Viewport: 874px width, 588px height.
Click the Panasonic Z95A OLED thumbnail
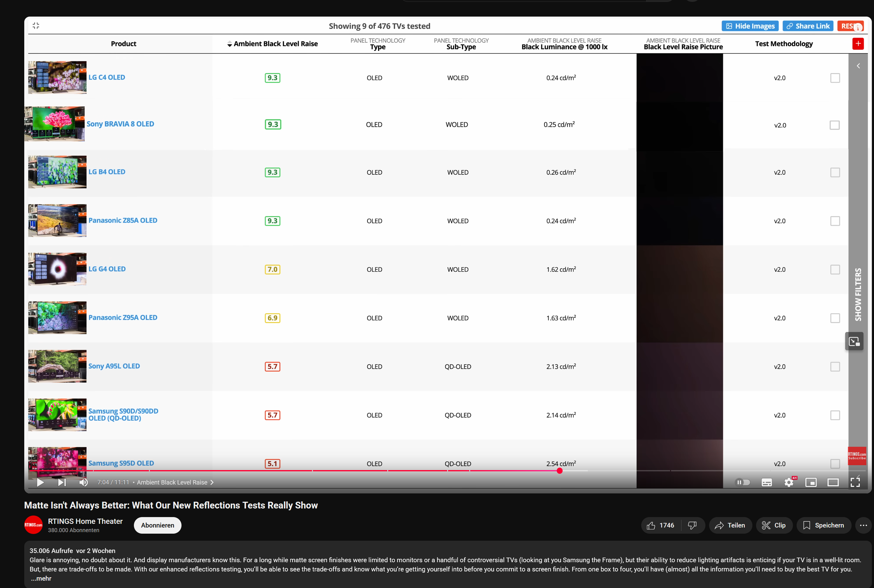coord(57,317)
